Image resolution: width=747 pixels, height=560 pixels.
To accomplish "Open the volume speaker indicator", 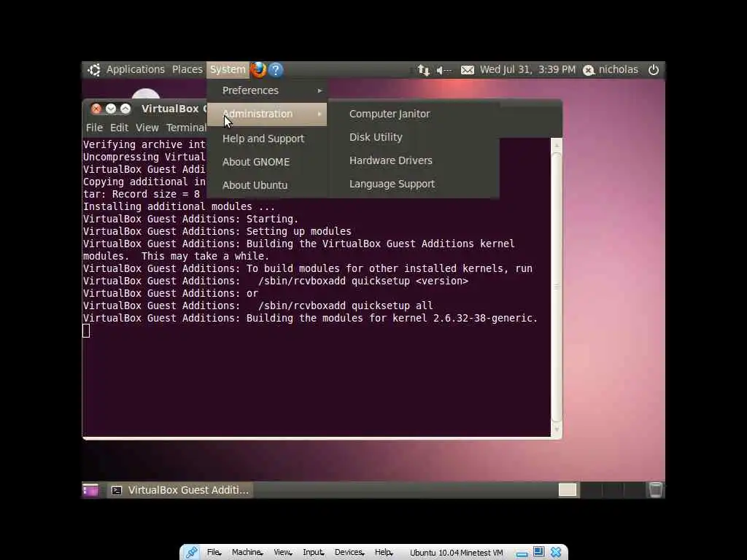I will point(444,70).
